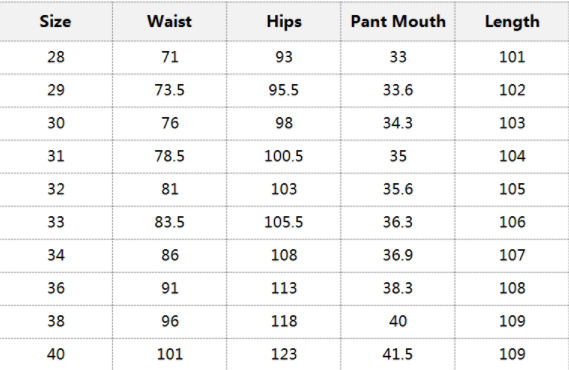Click waist value 83.5
Screen dimensions: 569x370
click(x=169, y=222)
